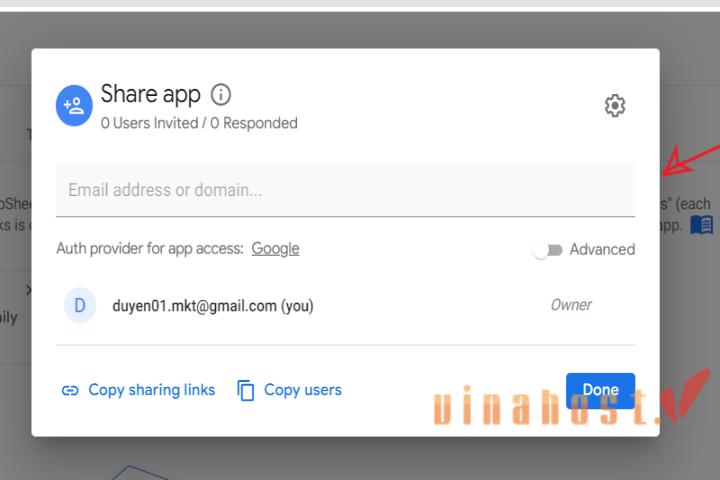Viewport: 720px width, 480px height.
Task: Click the Share app title text
Action: (x=151, y=94)
